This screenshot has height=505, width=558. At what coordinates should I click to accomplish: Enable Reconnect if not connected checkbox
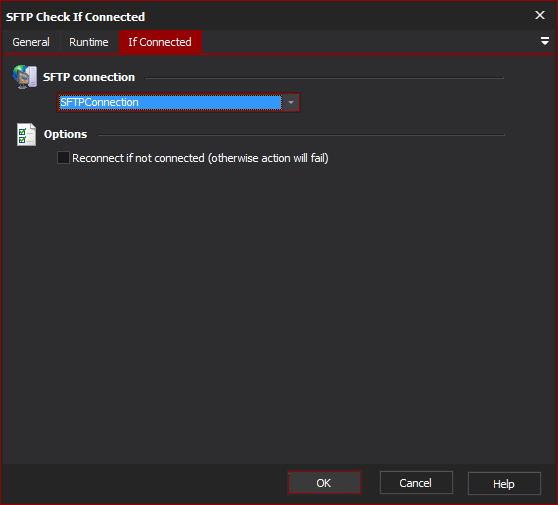[x=63, y=158]
